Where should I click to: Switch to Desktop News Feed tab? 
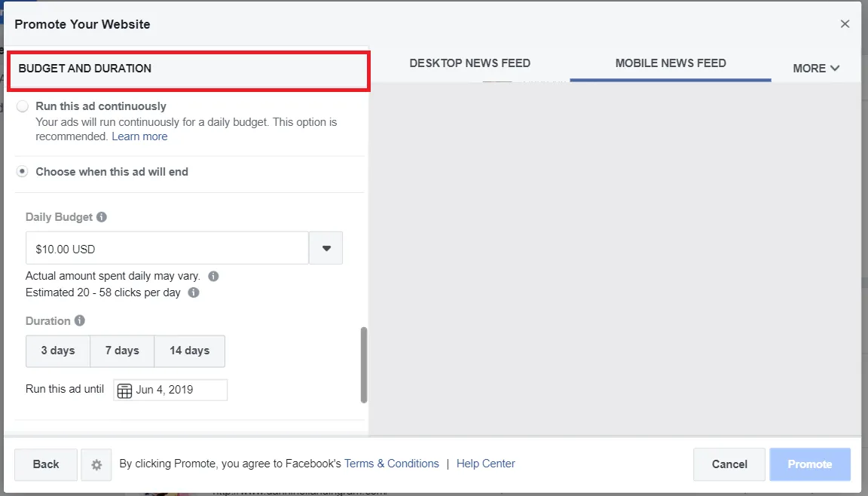click(469, 63)
